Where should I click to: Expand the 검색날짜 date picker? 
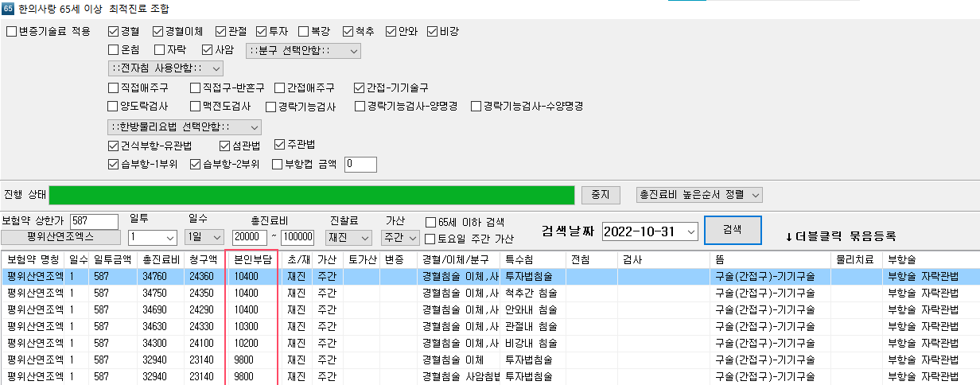[x=690, y=231]
